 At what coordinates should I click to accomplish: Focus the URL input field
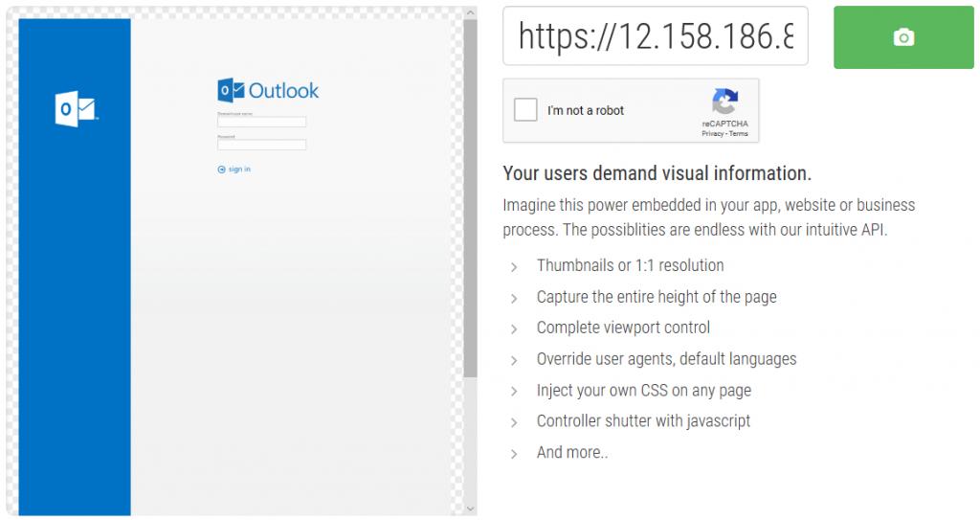point(655,35)
